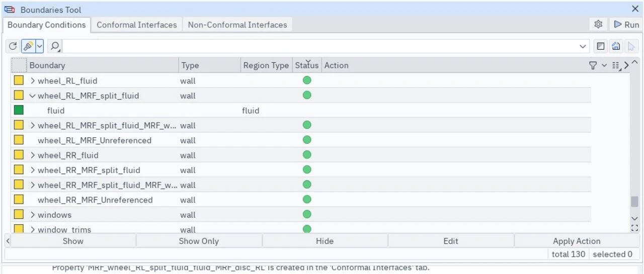Image resolution: width=644 pixels, height=274 pixels.
Task: Expand the windows row
Action: [33, 215]
